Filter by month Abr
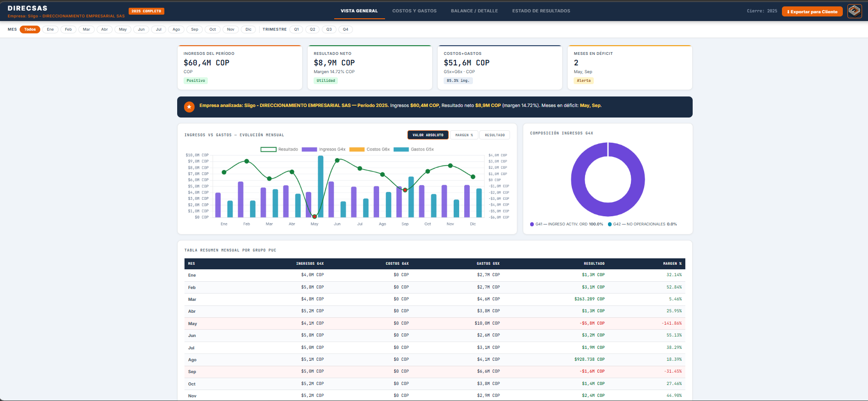The image size is (868, 401). coord(104,29)
